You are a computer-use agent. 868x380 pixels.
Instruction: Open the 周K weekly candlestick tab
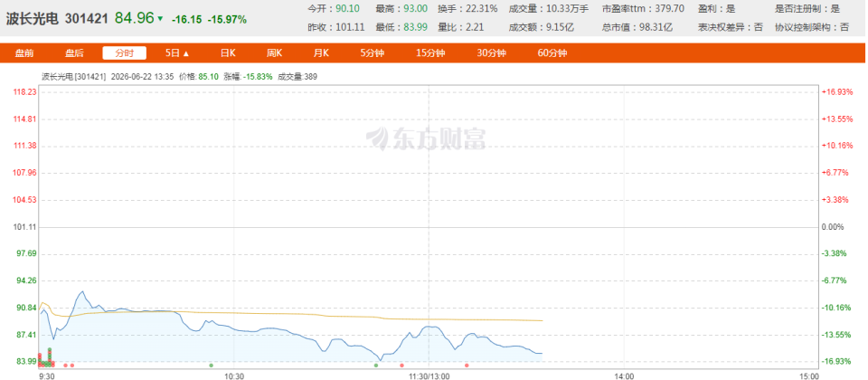[275, 53]
